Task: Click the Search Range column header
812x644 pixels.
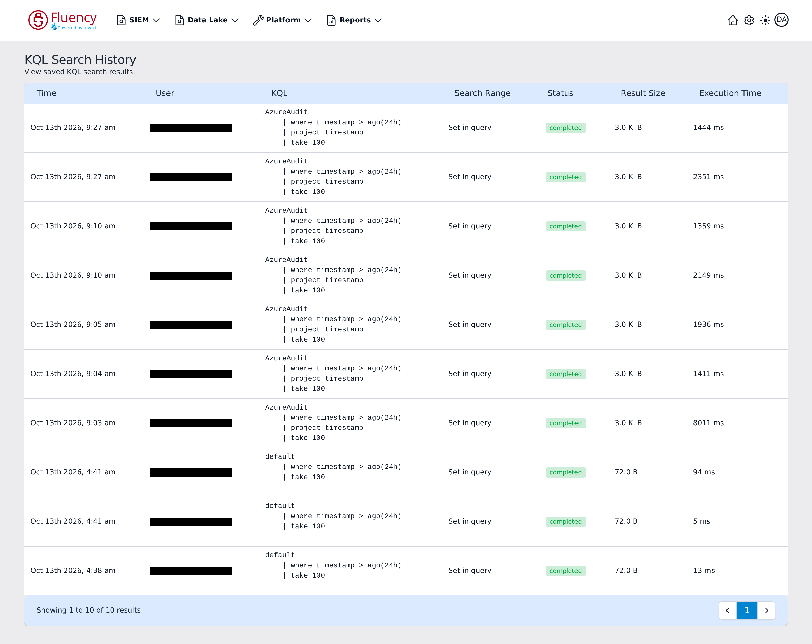Action: click(482, 93)
